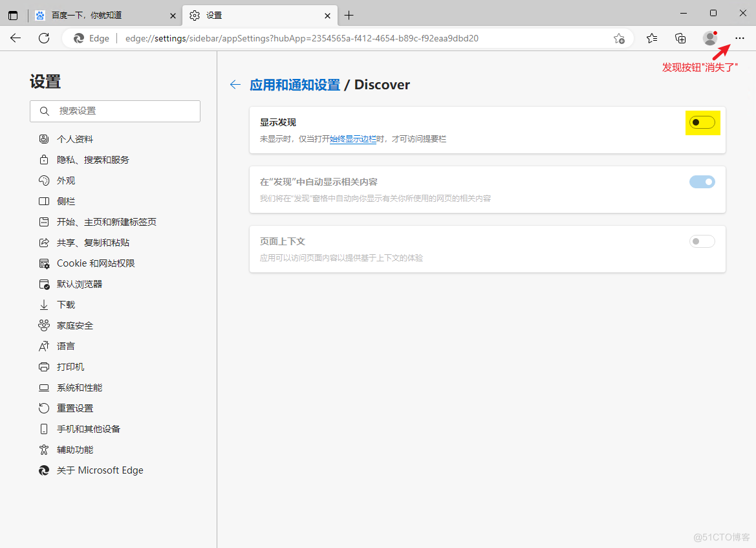Toggle 在"发现"中自动显示相关内容 switch

tap(702, 182)
